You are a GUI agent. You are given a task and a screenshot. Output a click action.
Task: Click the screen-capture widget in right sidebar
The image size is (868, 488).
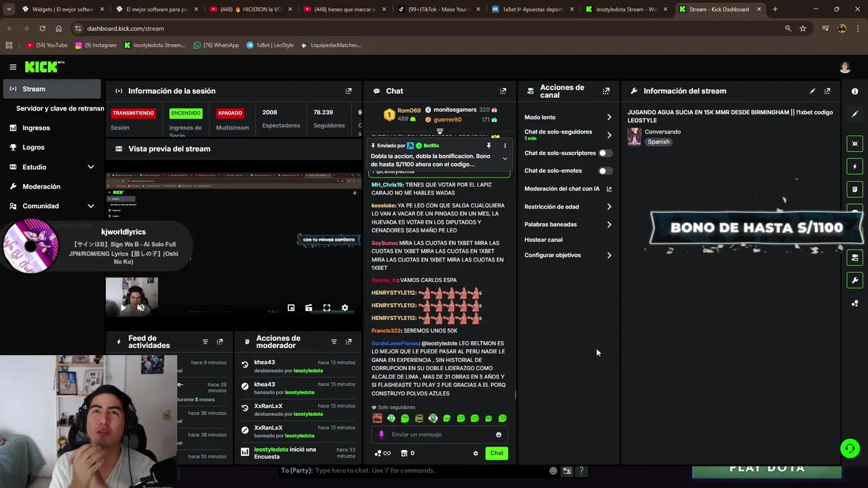click(x=854, y=144)
